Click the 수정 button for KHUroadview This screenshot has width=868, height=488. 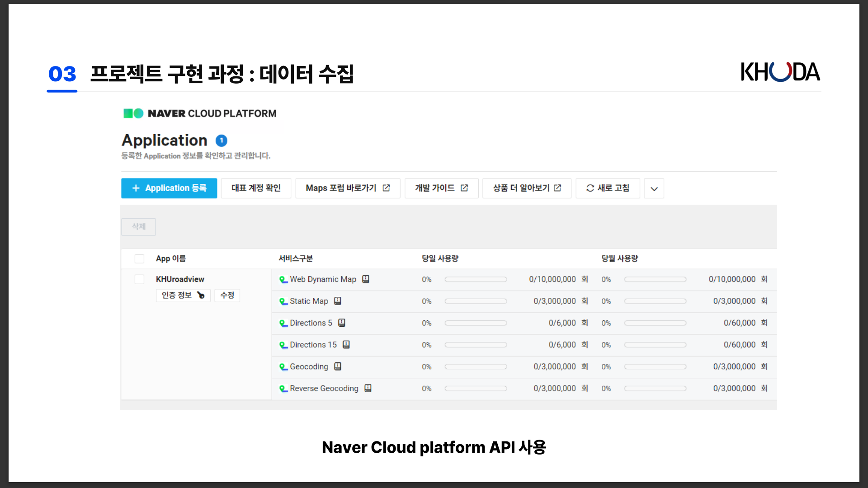[x=227, y=295]
